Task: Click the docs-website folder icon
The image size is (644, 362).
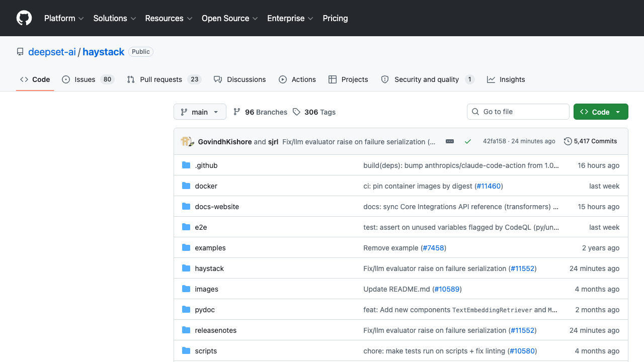Action: point(186,207)
